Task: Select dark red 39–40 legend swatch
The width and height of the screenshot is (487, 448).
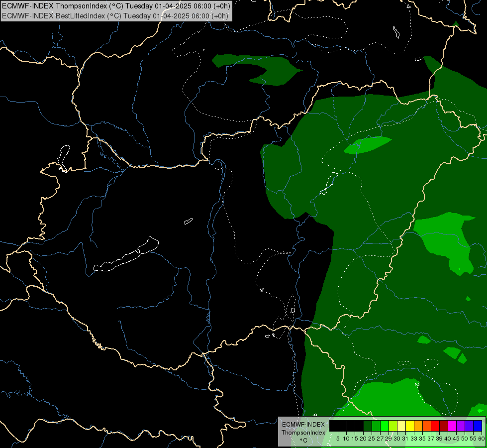Action: coord(444,426)
